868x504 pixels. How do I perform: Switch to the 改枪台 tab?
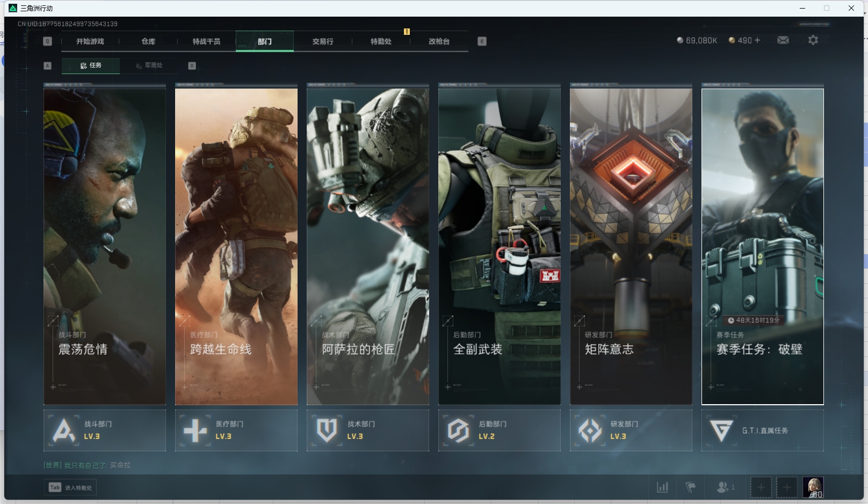tap(439, 41)
